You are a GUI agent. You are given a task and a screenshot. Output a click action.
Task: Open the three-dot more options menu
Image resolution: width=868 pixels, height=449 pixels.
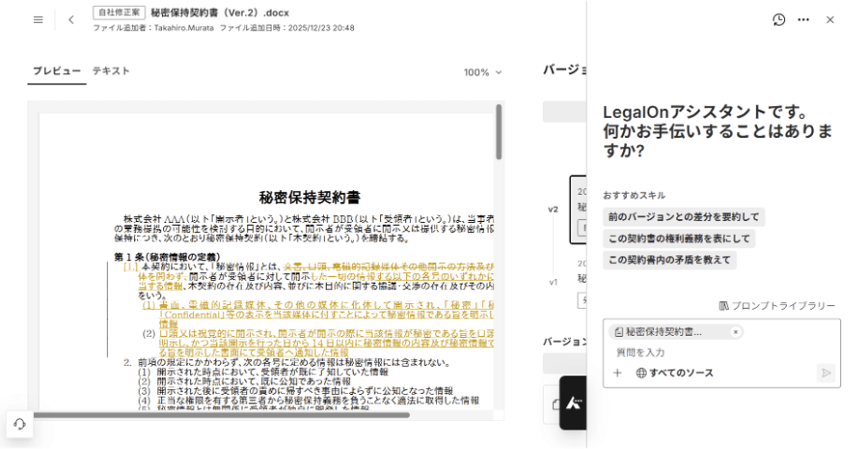(803, 20)
